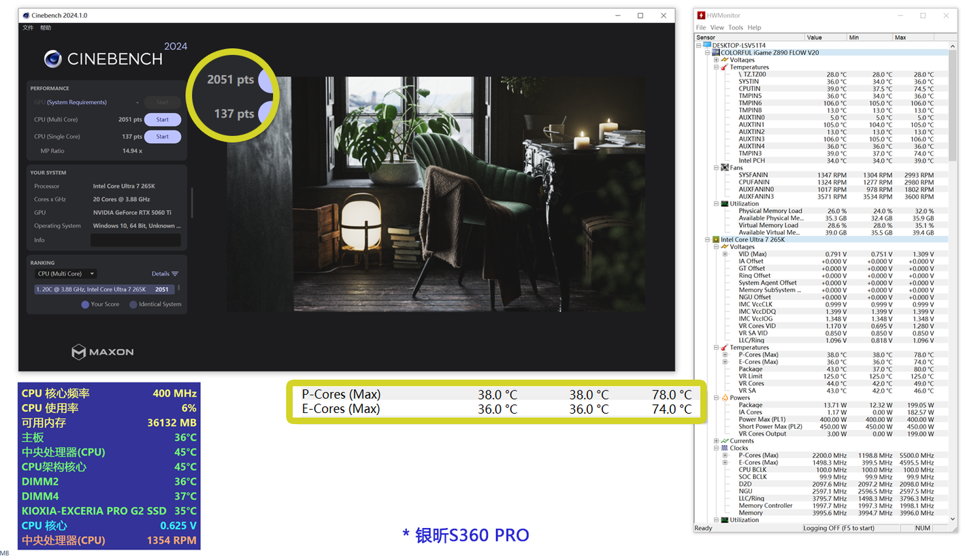Start the CPU (Multi Core) benchmark
The height and width of the screenshot is (560, 980).
pyautogui.click(x=163, y=120)
